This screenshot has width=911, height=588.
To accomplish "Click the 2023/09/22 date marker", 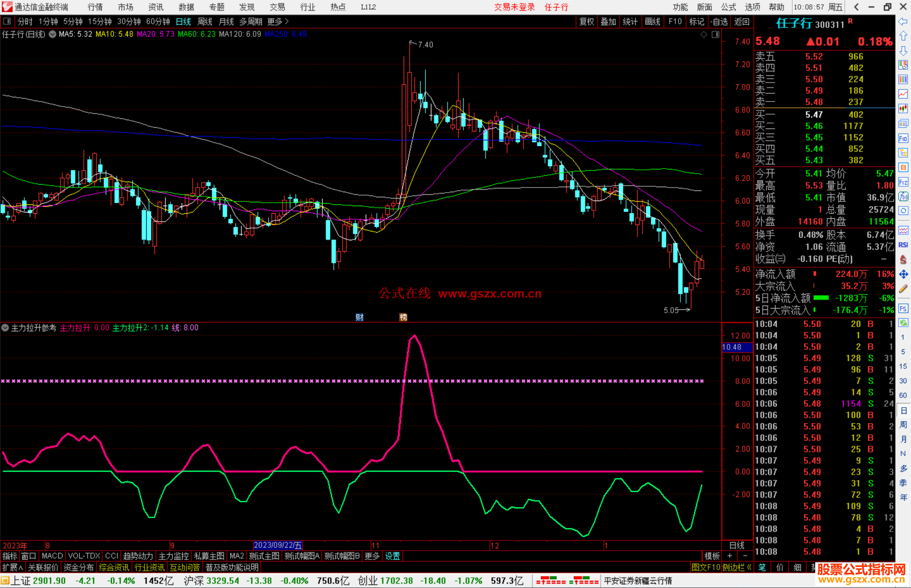I will (x=278, y=545).
